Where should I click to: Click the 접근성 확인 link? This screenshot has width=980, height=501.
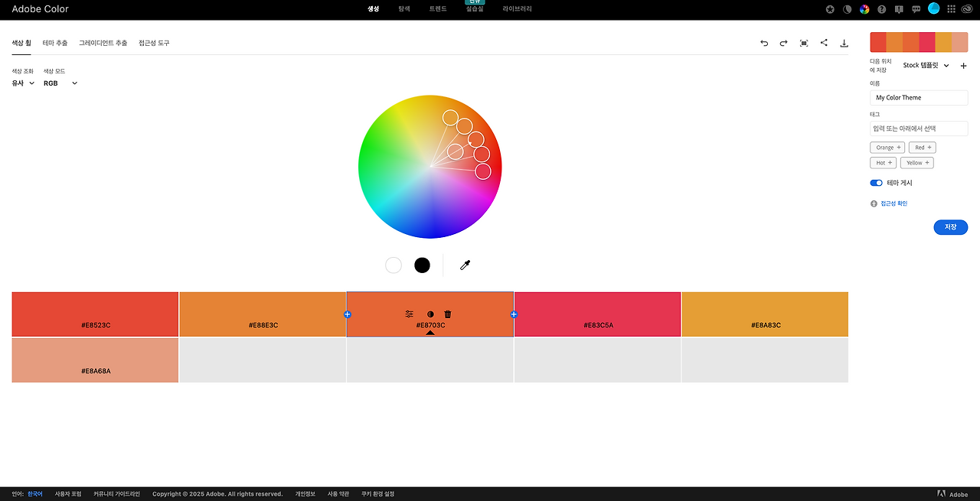pyautogui.click(x=894, y=203)
